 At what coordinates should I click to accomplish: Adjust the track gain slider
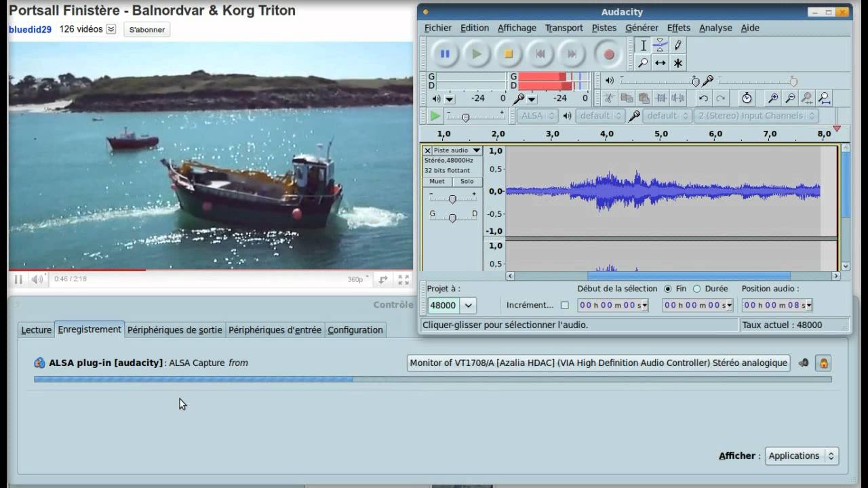[x=452, y=199]
